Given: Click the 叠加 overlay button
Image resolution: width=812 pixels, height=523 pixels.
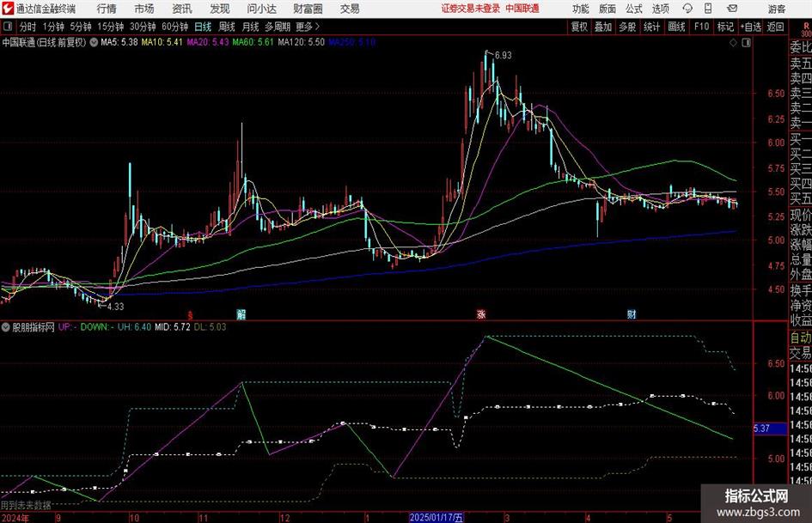Looking at the screenshot, I should pos(603,27).
